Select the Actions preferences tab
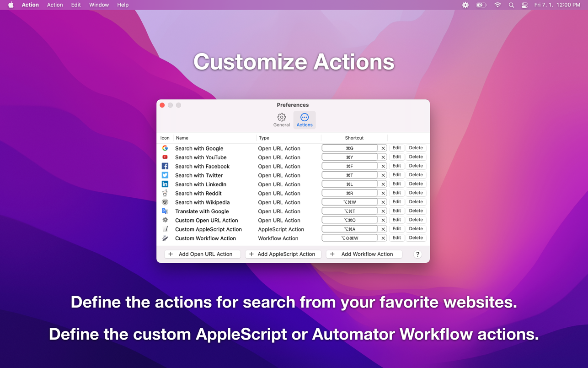The height and width of the screenshot is (368, 588). (305, 120)
